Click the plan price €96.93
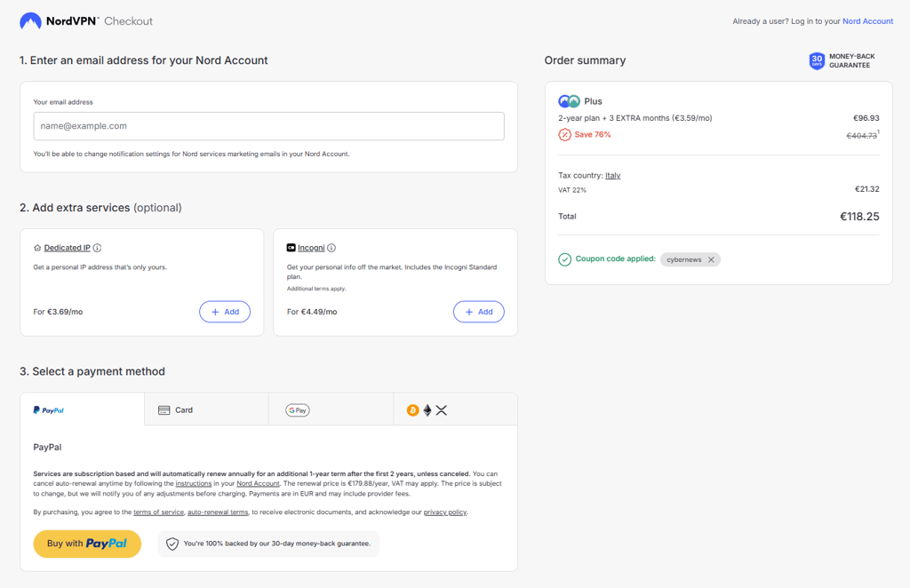 pos(866,118)
